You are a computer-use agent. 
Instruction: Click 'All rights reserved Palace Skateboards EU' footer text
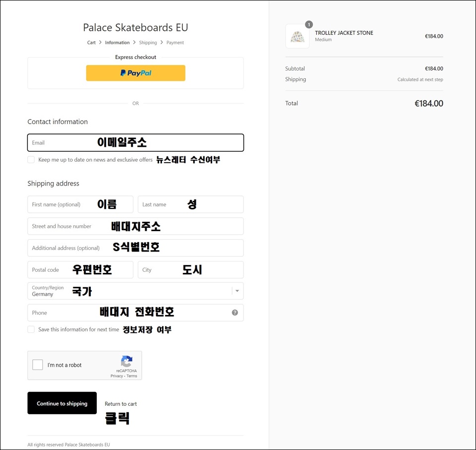tap(68, 445)
